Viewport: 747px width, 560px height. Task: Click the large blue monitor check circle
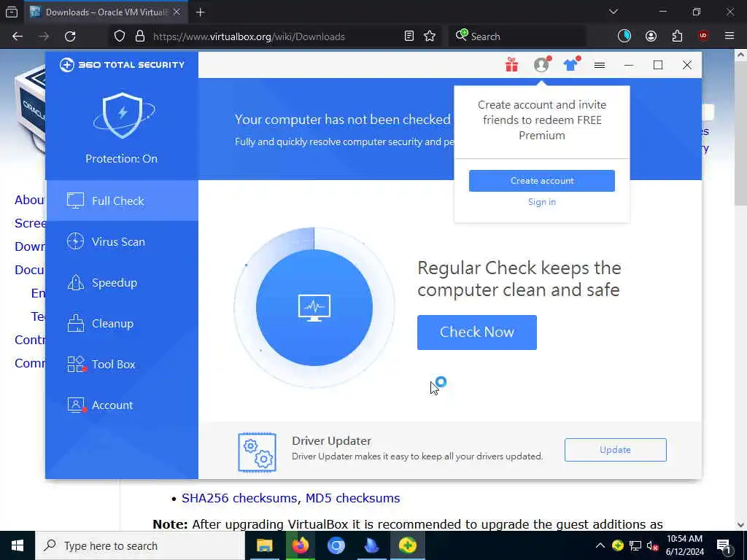click(x=314, y=308)
